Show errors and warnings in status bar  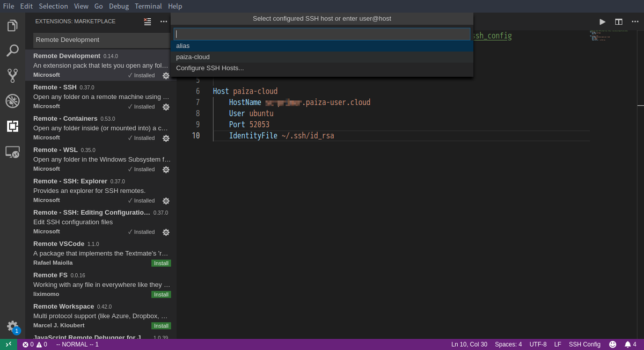coord(35,344)
